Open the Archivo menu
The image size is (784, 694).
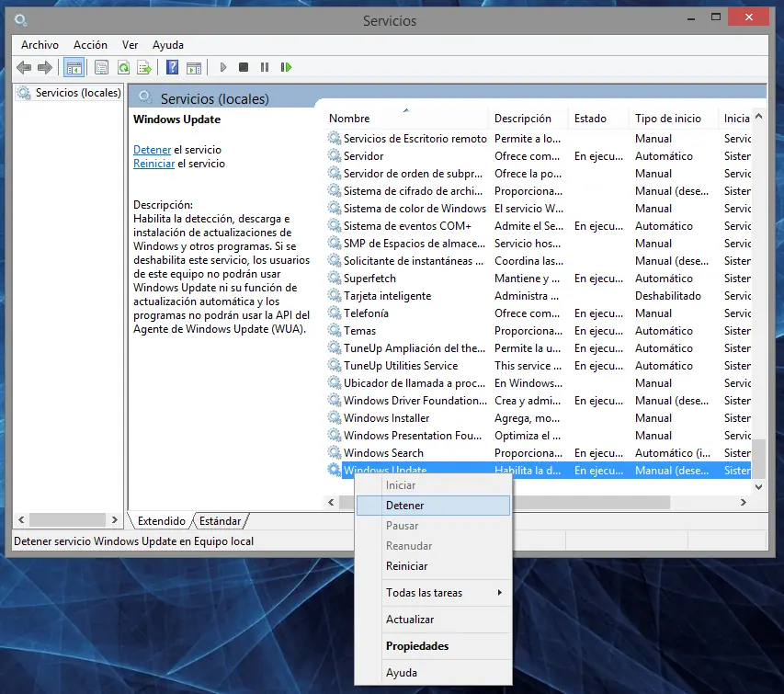coord(40,45)
